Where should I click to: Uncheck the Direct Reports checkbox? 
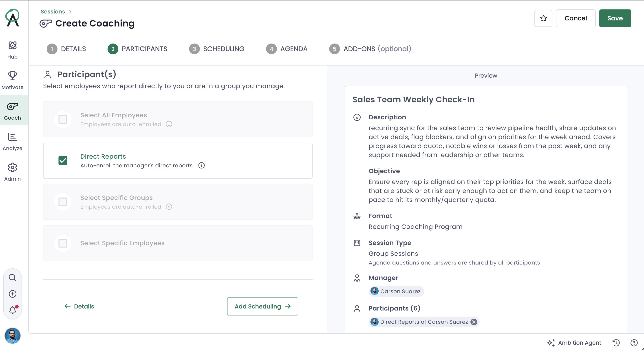pos(63,161)
